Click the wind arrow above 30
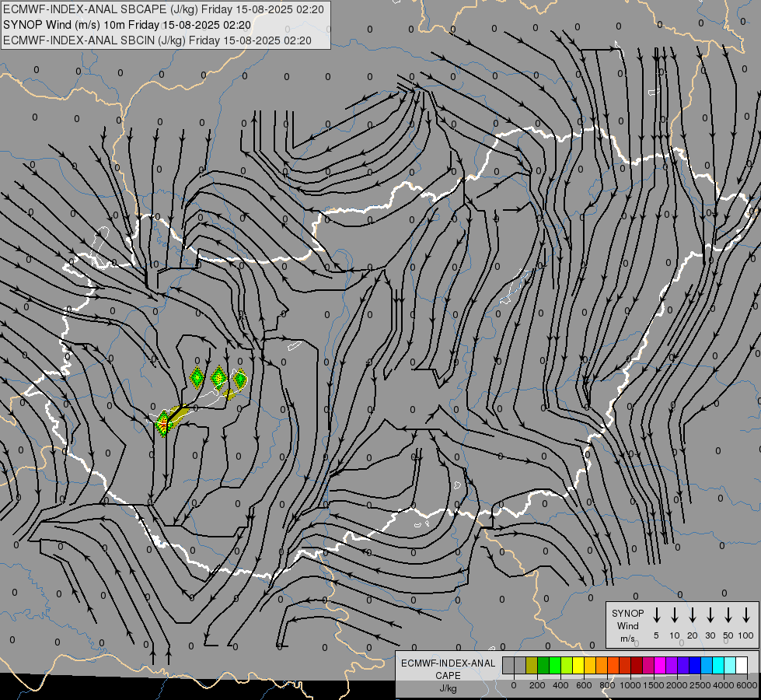Image resolution: width=761 pixels, height=700 pixels. (710, 615)
